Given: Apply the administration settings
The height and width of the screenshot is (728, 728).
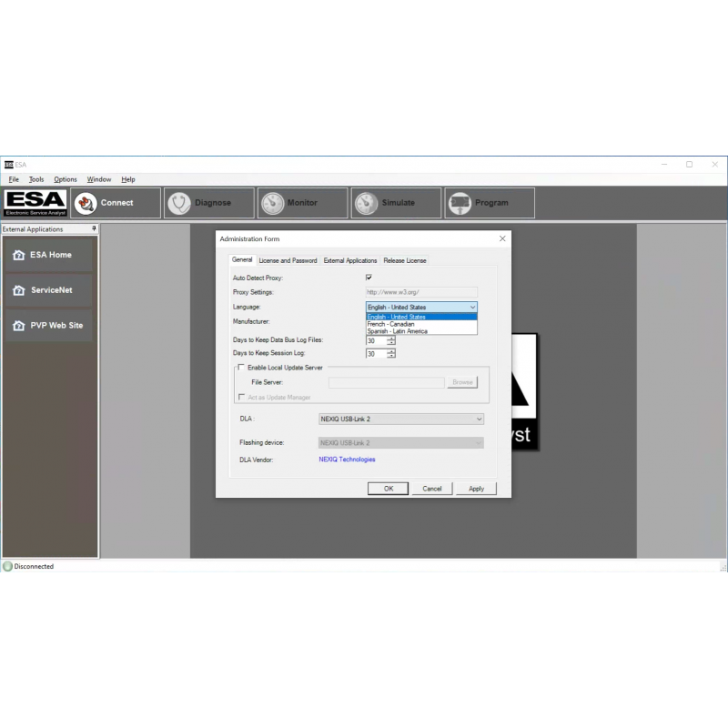Looking at the screenshot, I should pos(476,489).
